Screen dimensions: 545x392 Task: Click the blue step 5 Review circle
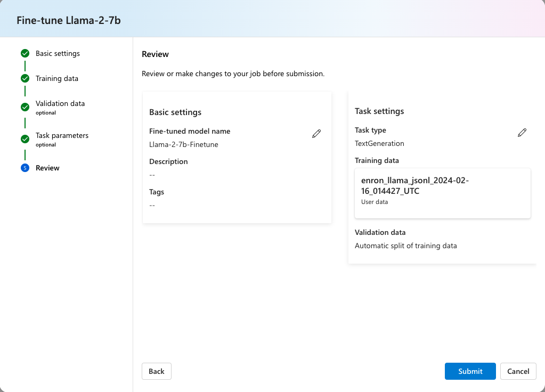[25, 168]
